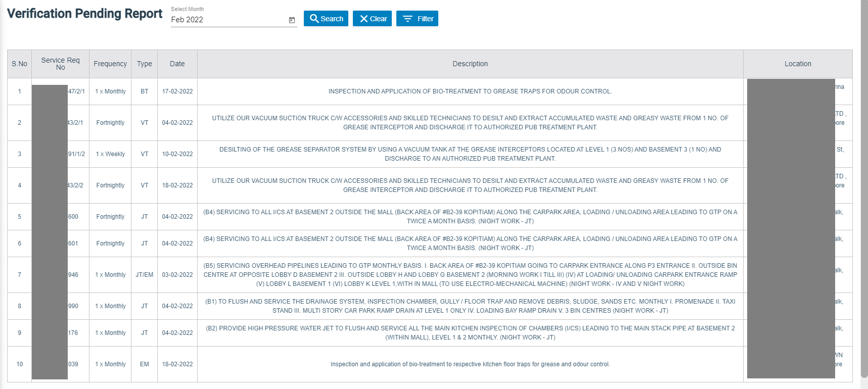Sort by S.No column header

(x=19, y=64)
